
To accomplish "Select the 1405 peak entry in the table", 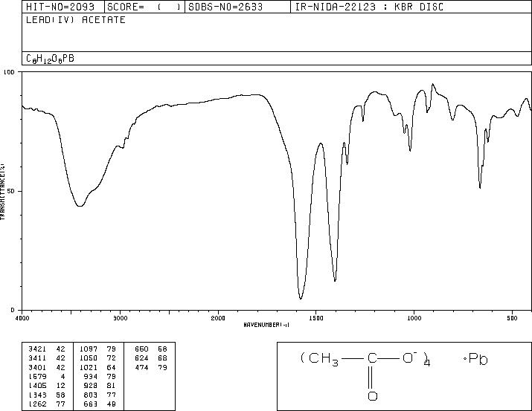I will click(x=47, y=386).
